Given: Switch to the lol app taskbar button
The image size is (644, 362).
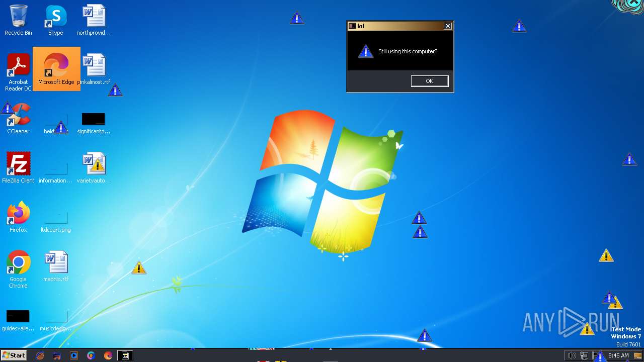Looking at the screenshot, I should (x=125, y=355).
